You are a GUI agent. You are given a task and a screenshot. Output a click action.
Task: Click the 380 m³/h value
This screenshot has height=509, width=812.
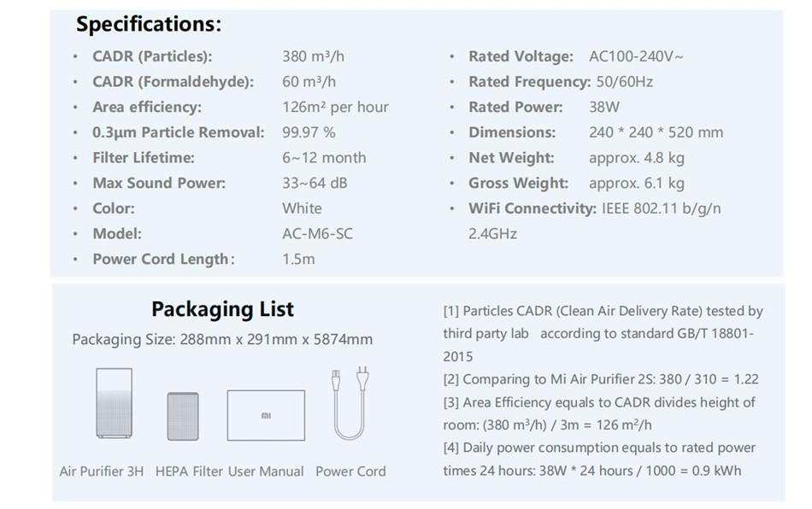tap(313, 56)
